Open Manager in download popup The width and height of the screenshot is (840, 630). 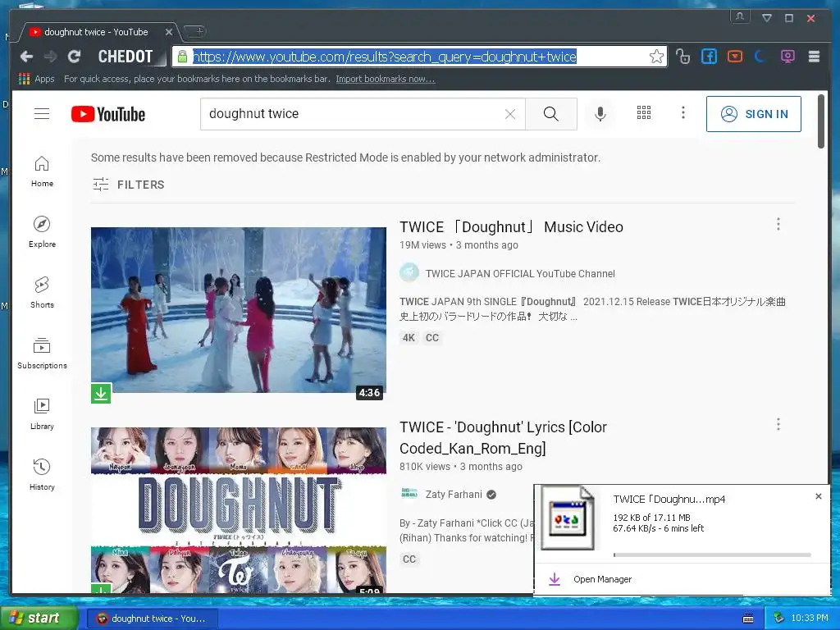(x=602, y=579)
